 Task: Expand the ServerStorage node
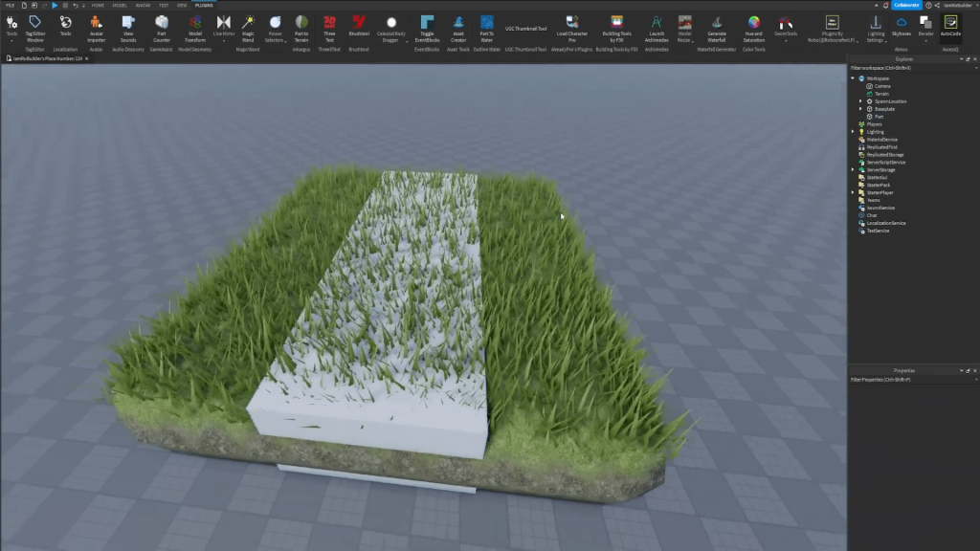tap(853, 170)
